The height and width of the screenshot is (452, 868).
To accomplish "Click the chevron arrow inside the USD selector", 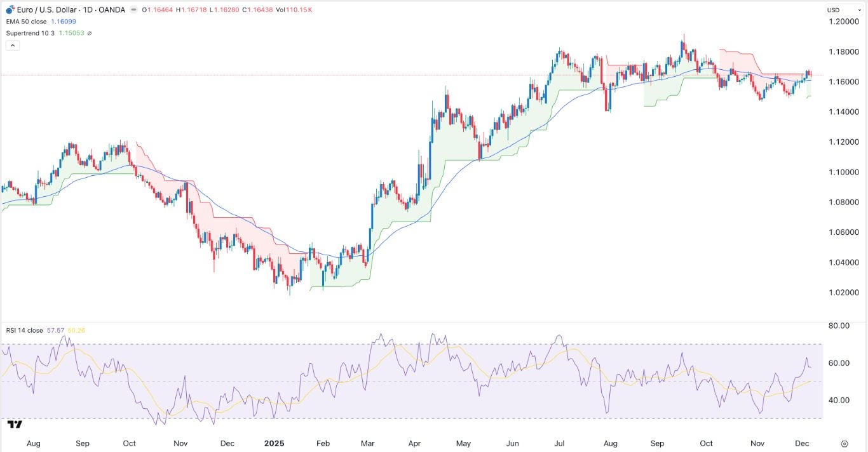I will click(x=859, y=10).
